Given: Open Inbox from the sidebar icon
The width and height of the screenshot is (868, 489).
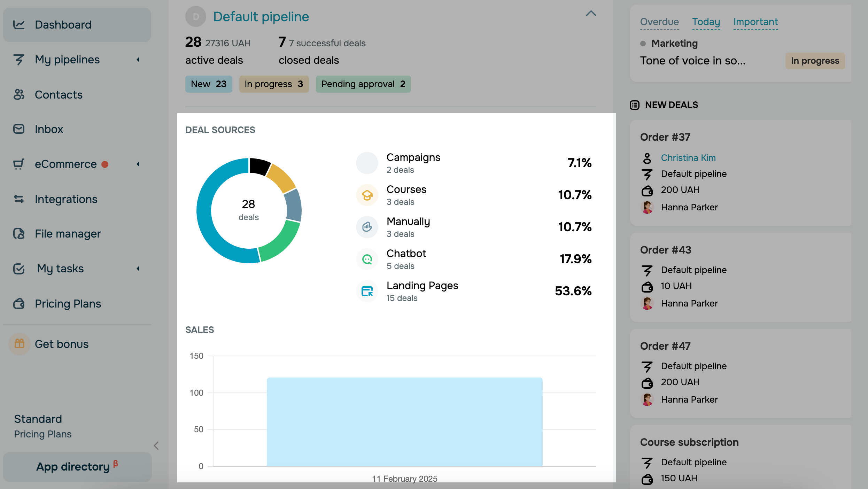Looking at the screenshot, I should point(19,129).
